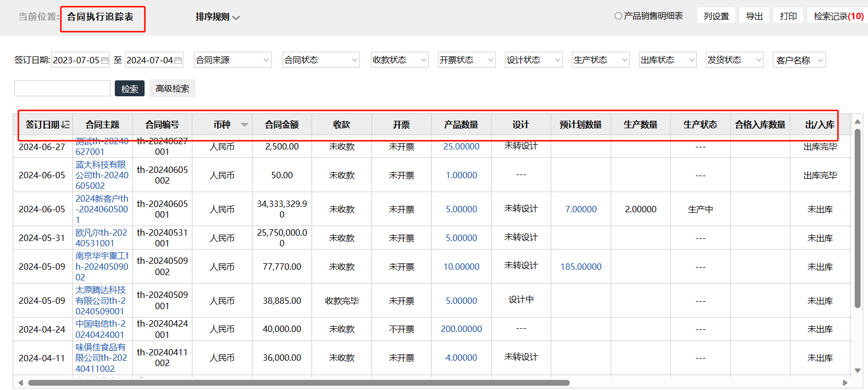Click the 币种 column filter arrow
Viewport: 868px width, 390px height.
(x=245, y=125)
